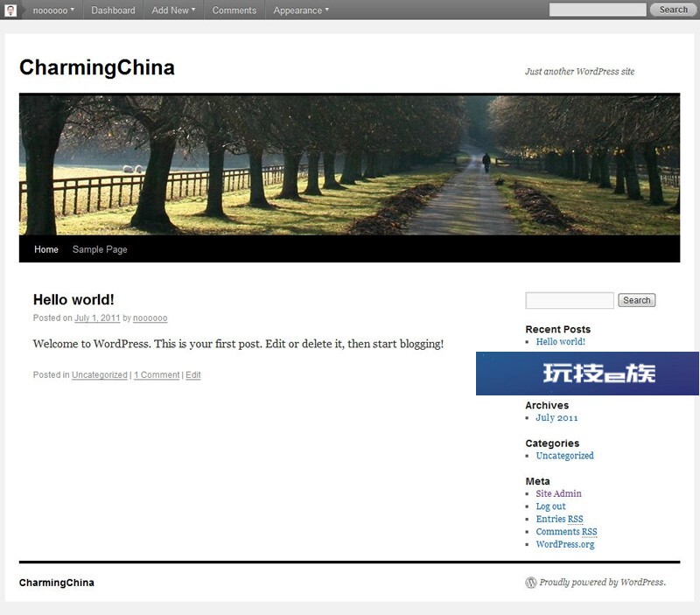Click the Archives widget heading
The image size is (700, 615).
[547, 405]
